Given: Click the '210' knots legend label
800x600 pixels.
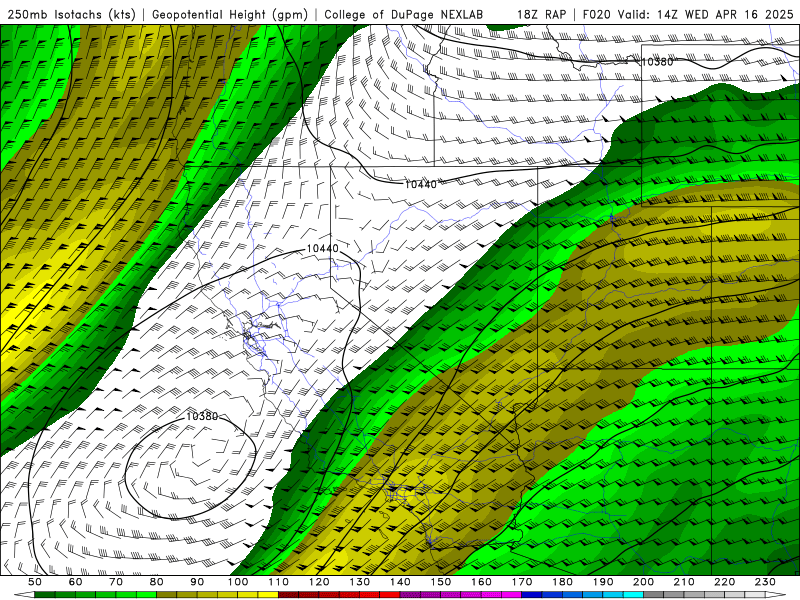Looking at the screenshot, I should 684,582.
